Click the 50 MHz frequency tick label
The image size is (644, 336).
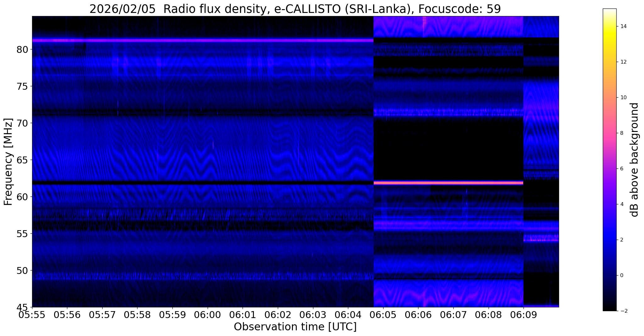click(23, 271)
